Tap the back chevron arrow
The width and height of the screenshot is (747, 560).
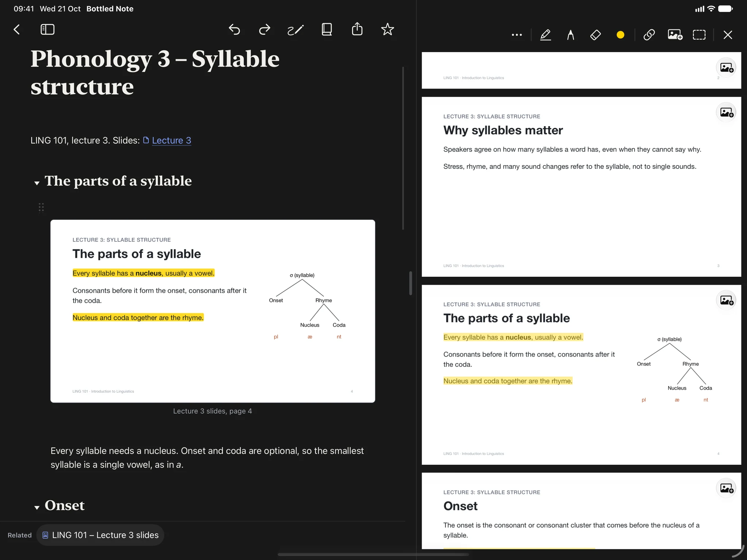click(17, 30)
